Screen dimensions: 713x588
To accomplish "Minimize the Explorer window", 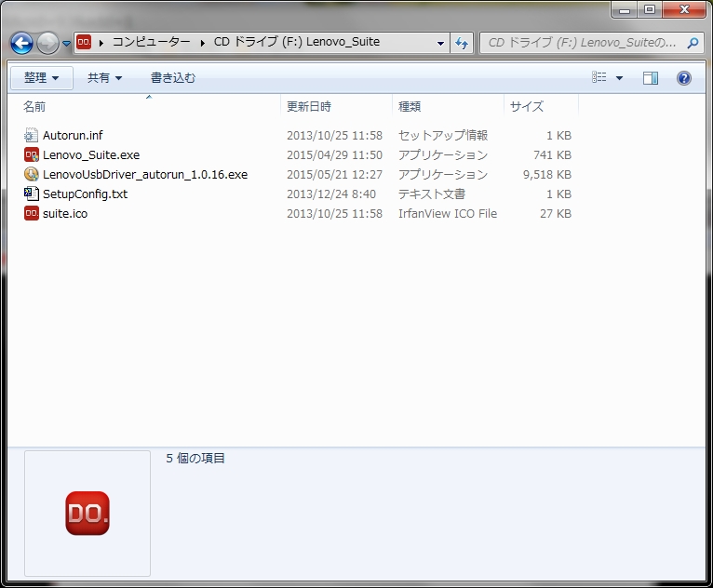I will 625,9.
